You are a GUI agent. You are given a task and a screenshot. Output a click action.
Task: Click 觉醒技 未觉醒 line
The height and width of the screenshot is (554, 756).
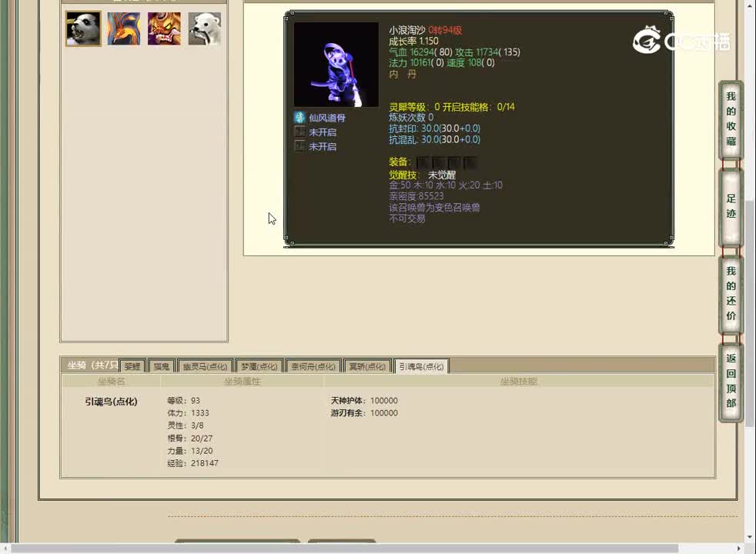click(423, 175)
